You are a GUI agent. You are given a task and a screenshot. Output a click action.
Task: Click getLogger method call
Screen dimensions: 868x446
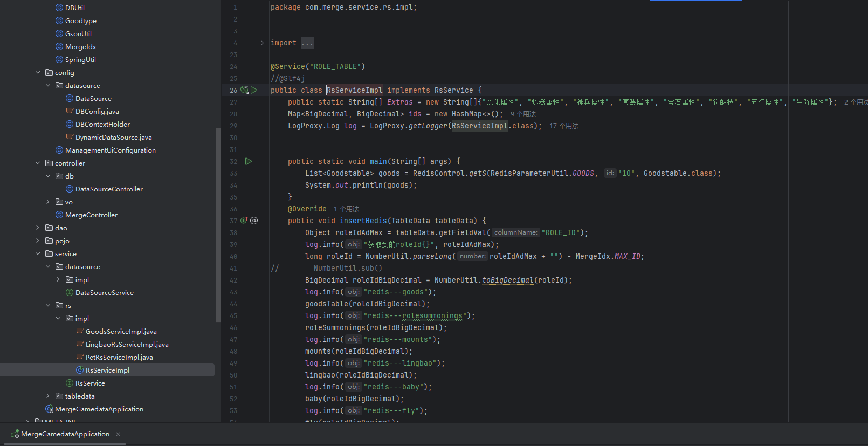[428, 126]
